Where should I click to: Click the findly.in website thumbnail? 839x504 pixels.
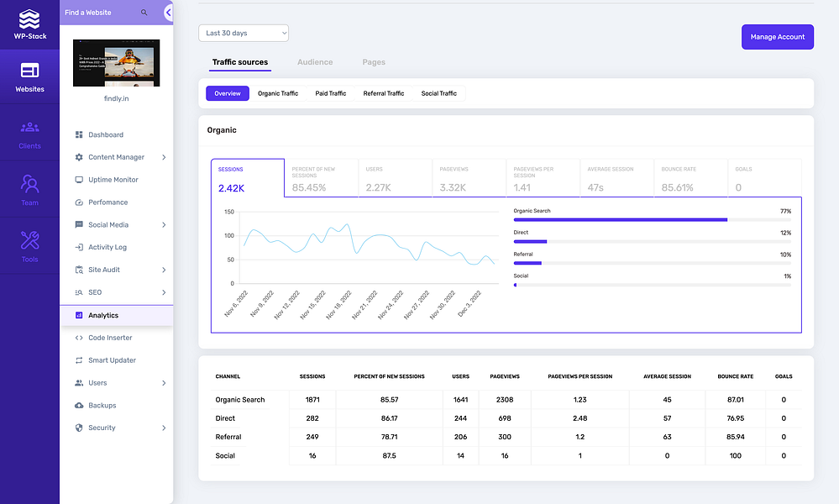(116, 63)
